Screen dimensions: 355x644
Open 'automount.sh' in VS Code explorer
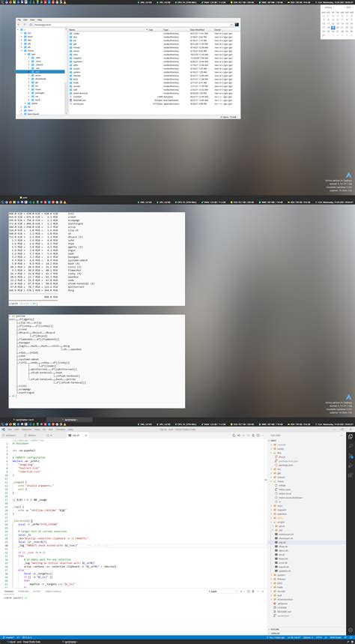coord(286,534)
